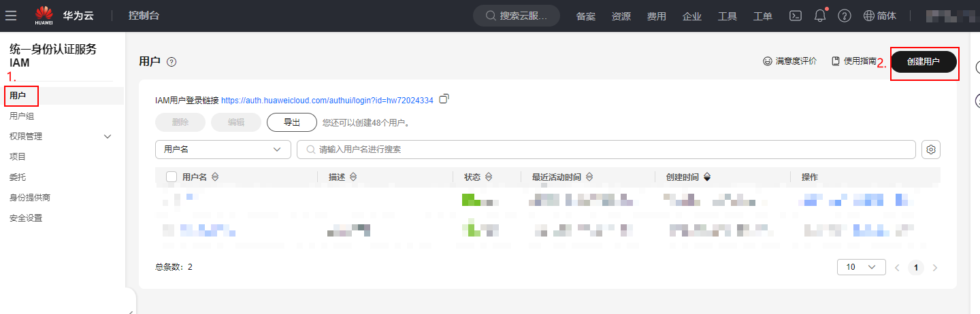The width and height of the screenshot is (980, 314).
Task: Go to previous page arrow
Action: pos(897,267)
